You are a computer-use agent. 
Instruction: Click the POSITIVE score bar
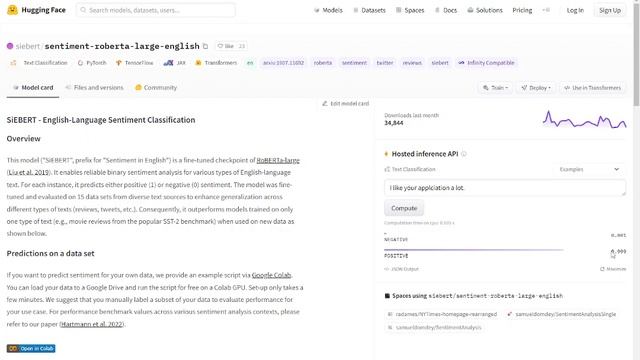(473, 250)
